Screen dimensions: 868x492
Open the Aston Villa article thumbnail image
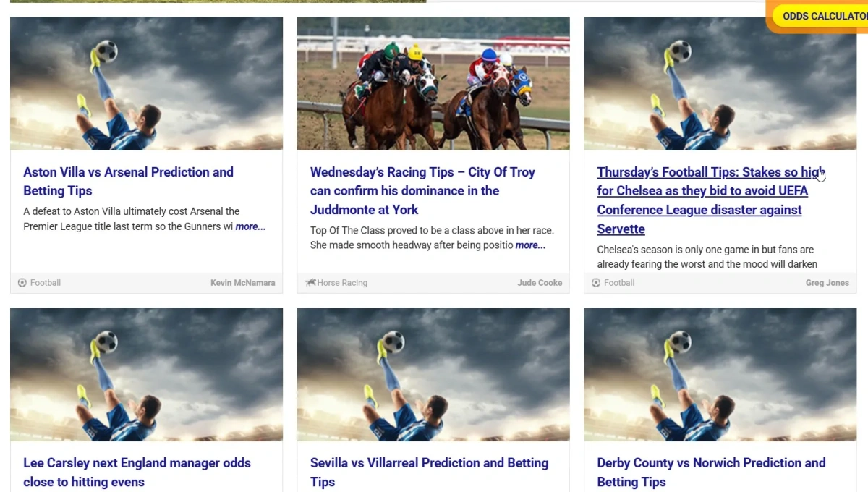pos(146,83)
